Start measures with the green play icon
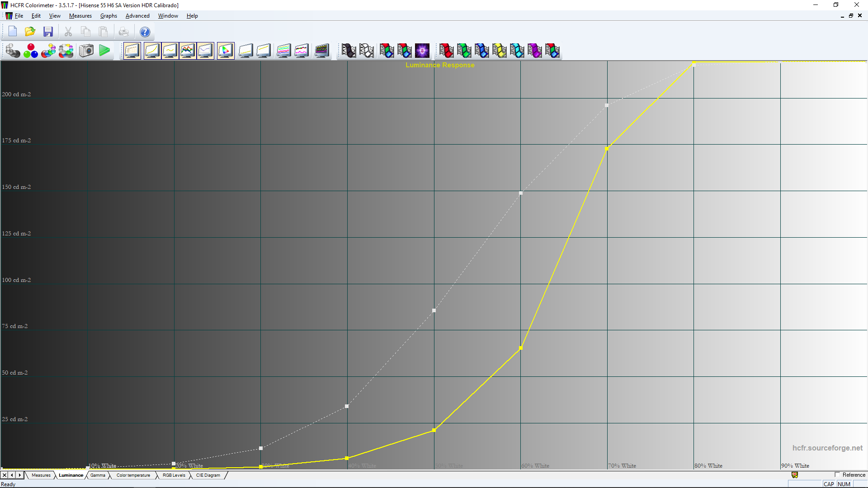This screenshot has height=488, width=868. point(104,51)
